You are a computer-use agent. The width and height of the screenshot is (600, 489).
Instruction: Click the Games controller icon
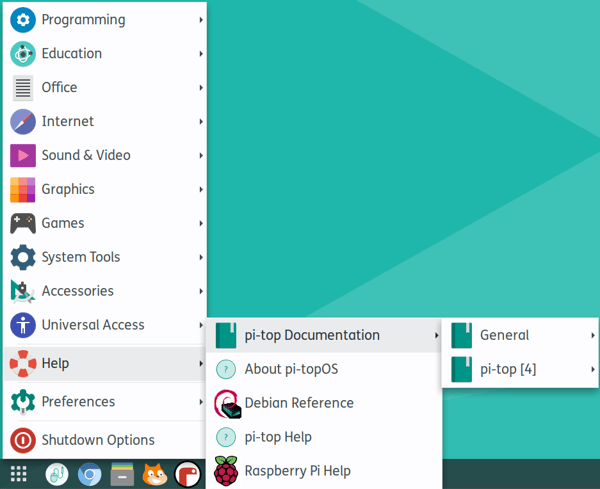tap(23, 223)
